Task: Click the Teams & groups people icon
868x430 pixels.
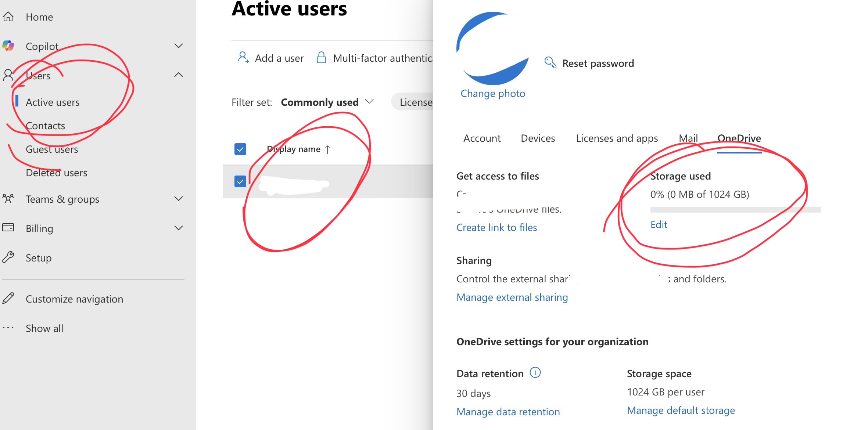Action: pos(8,199)
